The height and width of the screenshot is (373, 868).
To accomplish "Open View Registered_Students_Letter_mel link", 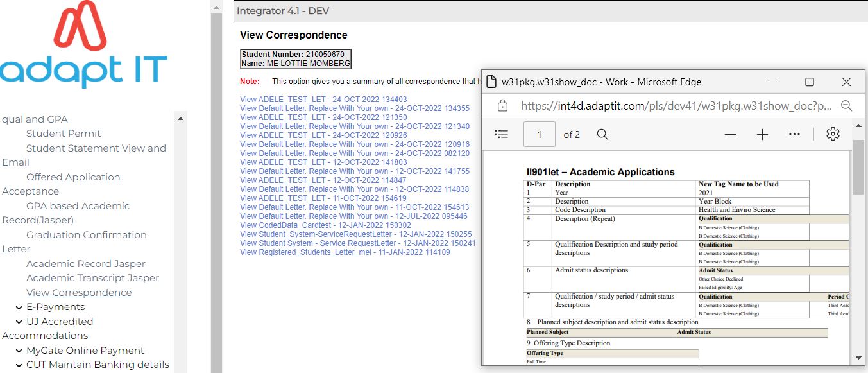I will pos(345,252).
